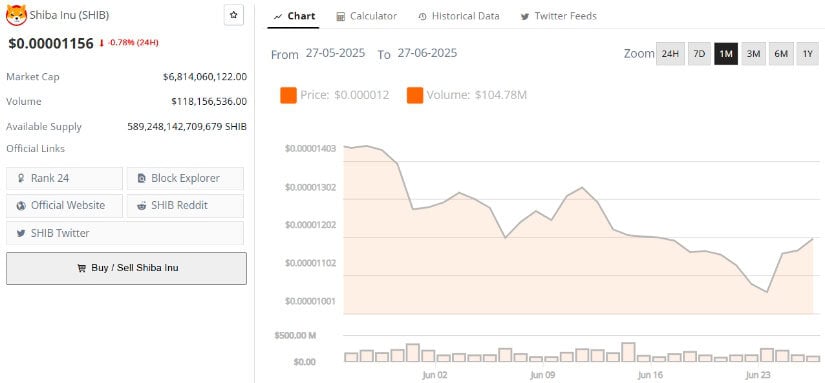Open the Block Explorer link
825x383 pixels.
point(185,178)
